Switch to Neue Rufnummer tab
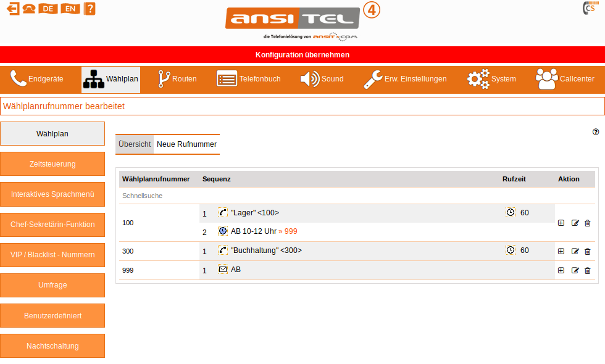Viewport: 605px width, 364px height. [186, 144]
